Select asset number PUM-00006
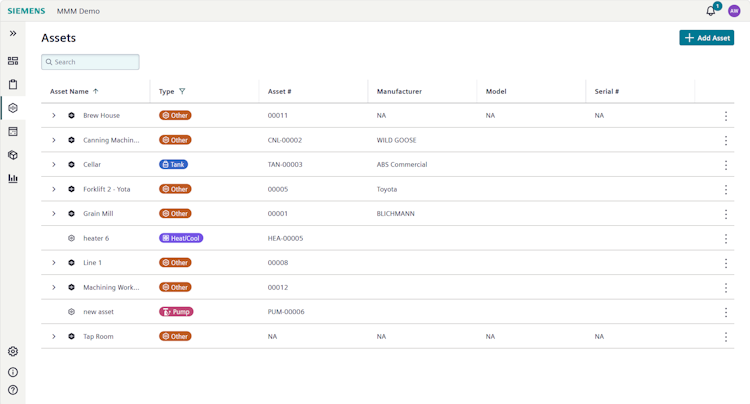Image resolution: width=750 pixels, height=404 pixels. coord(286,312)
